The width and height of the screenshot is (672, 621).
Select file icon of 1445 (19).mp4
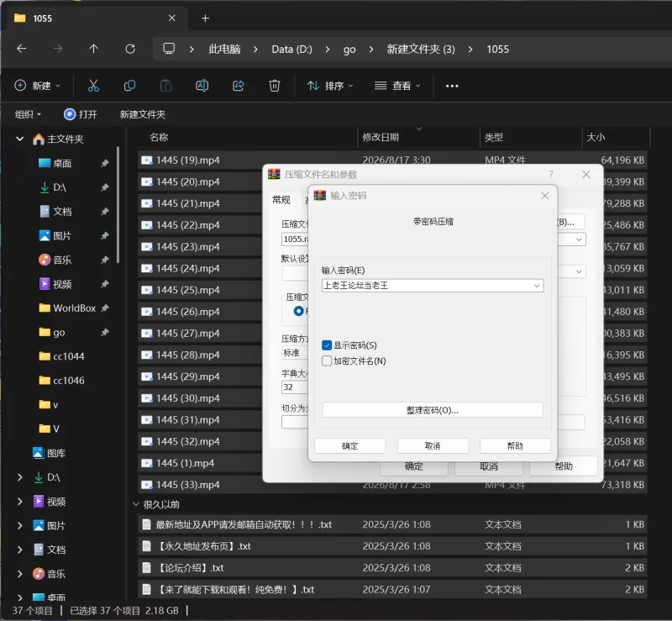click(x=146, y=160)
